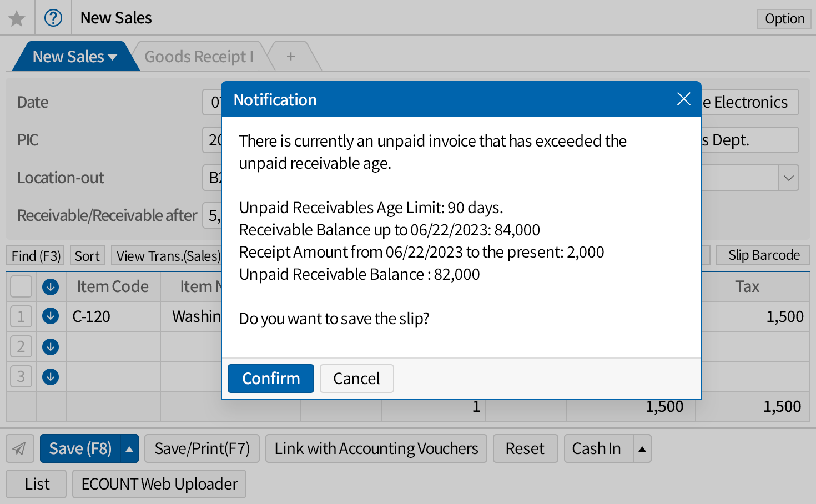The image size is (816, 504).
Task: Switch to the Goods Receipt I tab
Action: tap(199, 57)
